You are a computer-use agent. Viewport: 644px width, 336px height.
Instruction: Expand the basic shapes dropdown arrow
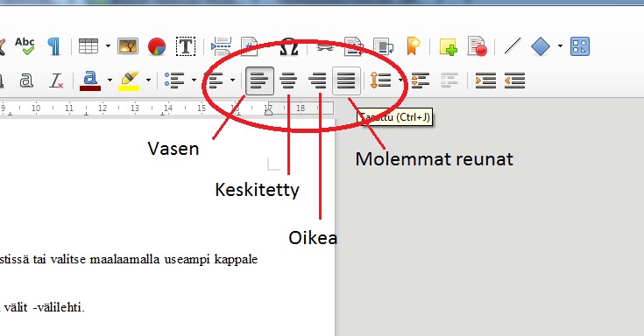560,46
